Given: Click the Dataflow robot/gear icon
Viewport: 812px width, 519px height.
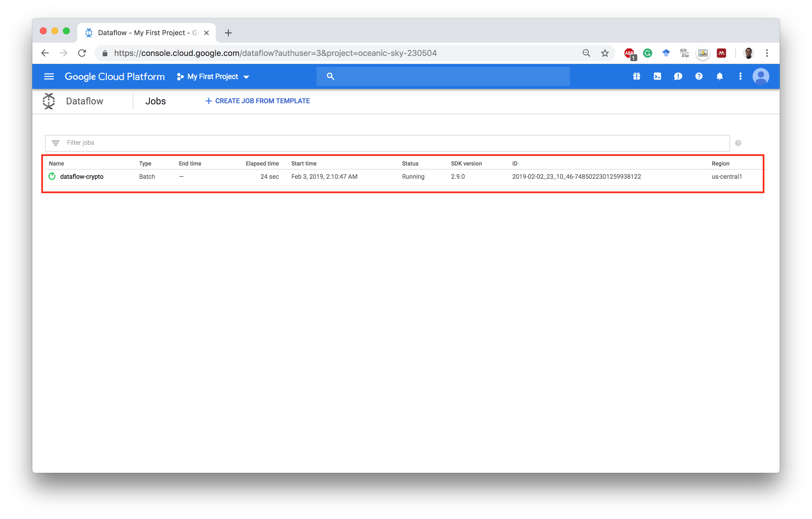Looking at the screenshot, I should coord(48,101).
